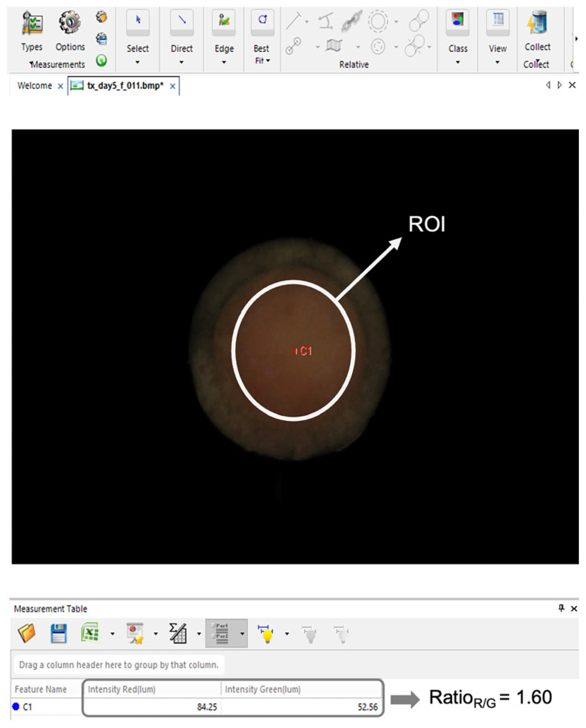Click the green value 52.56 cell
This screenshot has height=728, width=586.
[x=301, y=707]
